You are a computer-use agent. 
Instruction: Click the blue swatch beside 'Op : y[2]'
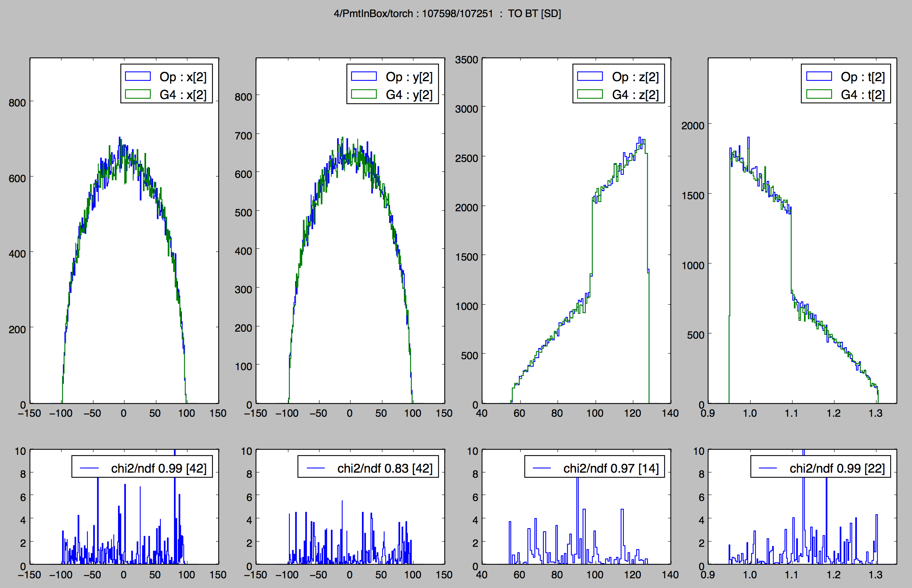click(364, 76)
